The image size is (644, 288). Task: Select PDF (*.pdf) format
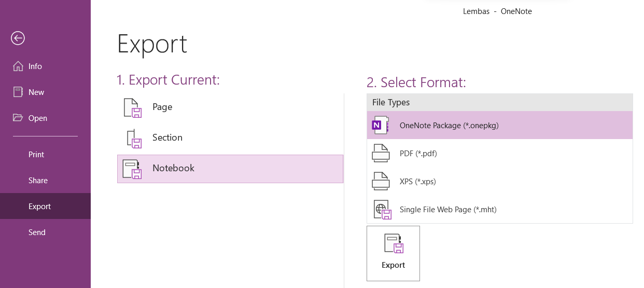pos(500,154)
